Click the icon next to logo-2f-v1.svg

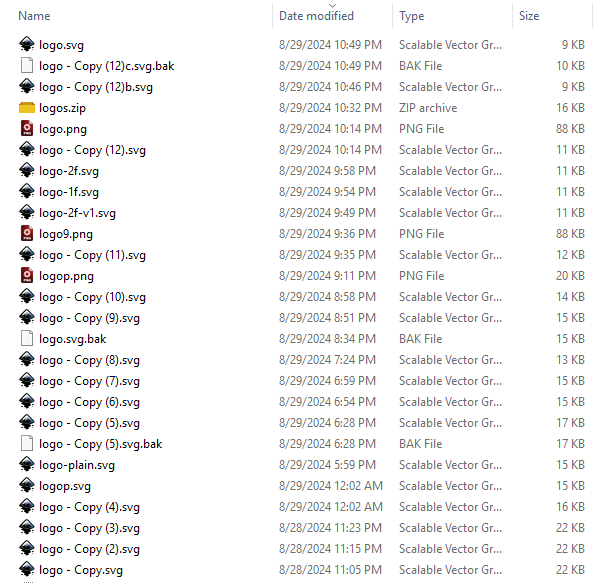tap(27, 213)
